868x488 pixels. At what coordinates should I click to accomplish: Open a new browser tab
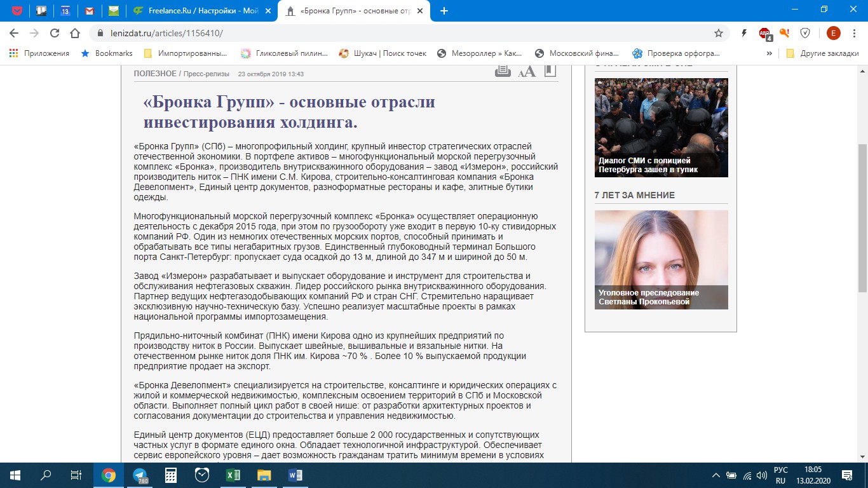point(444,11)
